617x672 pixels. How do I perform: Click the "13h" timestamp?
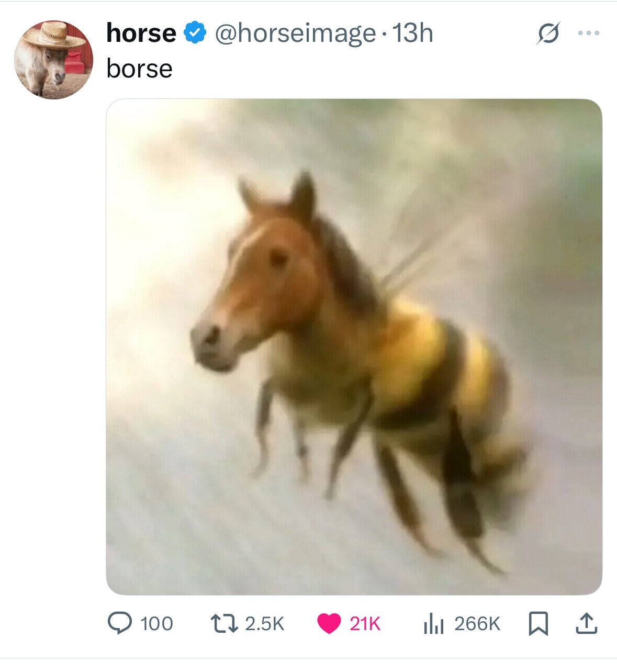(412, 33)
